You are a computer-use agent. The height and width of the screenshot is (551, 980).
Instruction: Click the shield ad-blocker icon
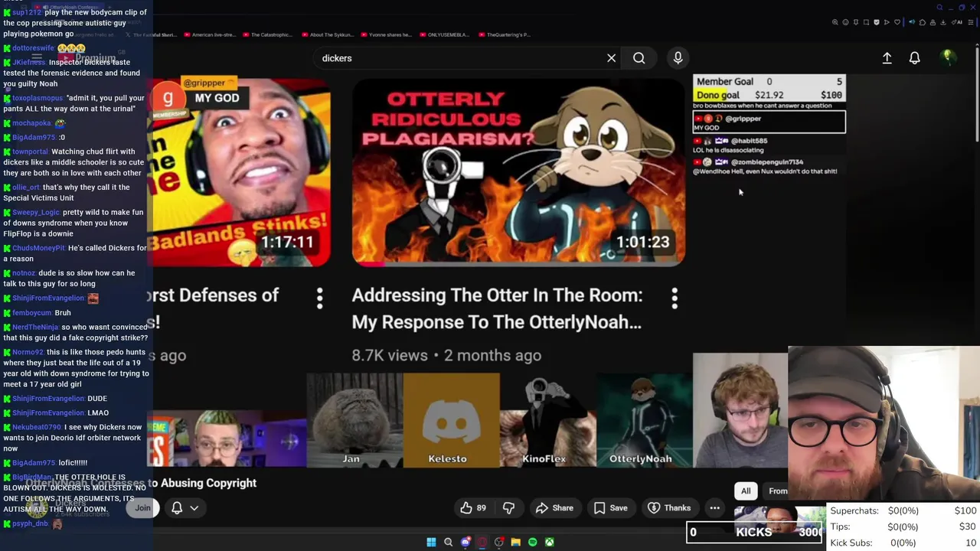tap(877, 22)
